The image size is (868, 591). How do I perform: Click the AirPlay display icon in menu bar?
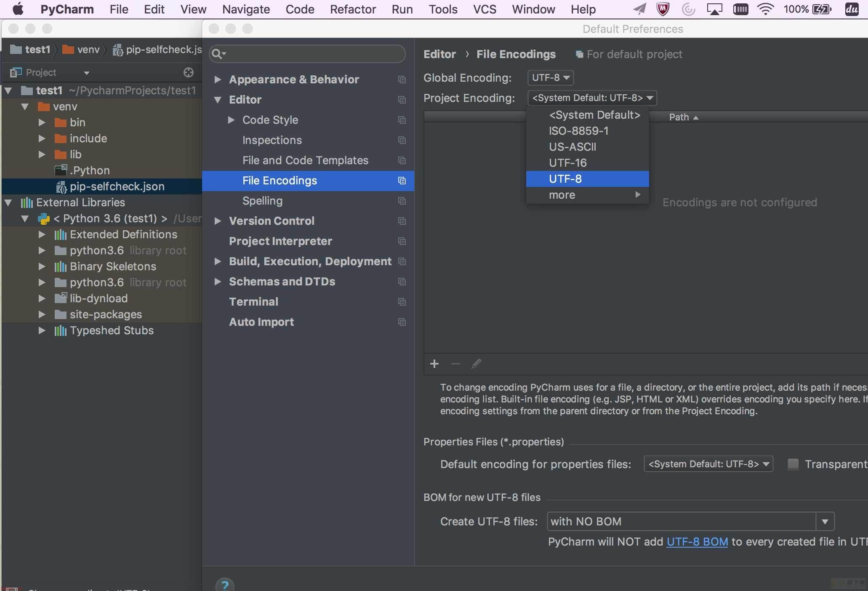point(714,9)
